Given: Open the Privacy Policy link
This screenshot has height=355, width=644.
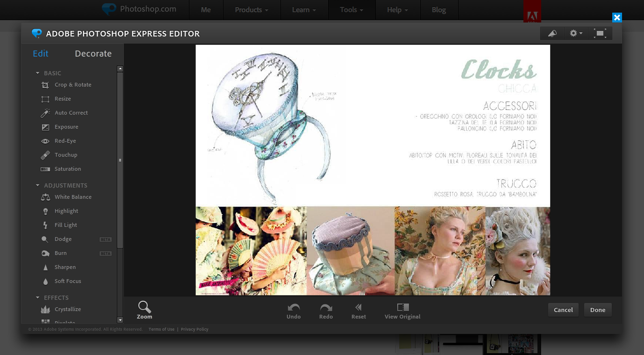Looking at the screenshot, I should tap(194, 329).
